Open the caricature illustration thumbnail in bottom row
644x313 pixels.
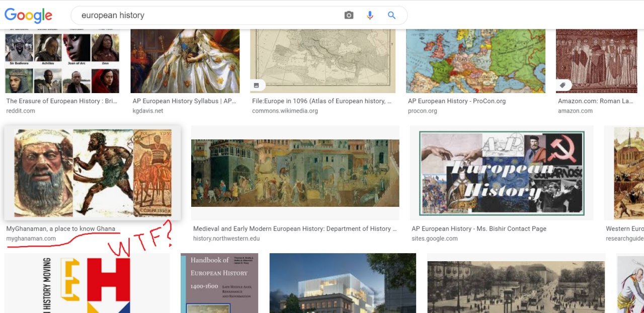630,283
